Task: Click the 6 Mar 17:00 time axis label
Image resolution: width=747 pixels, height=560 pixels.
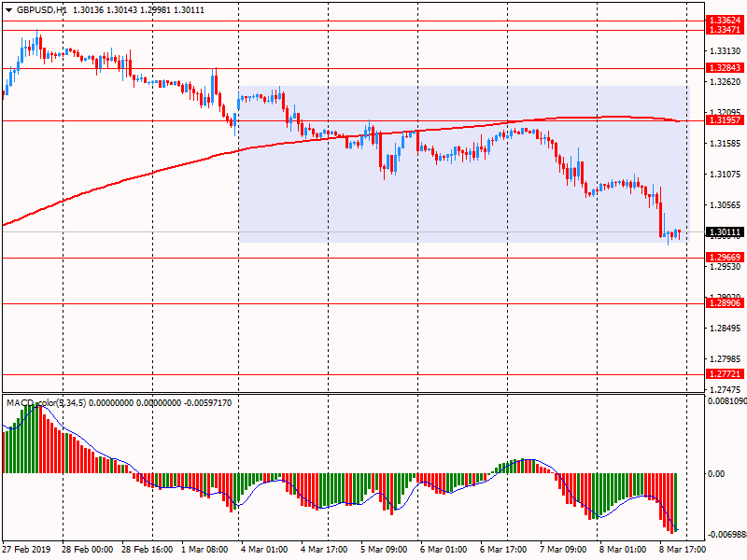Action: (x=503, y=549)
